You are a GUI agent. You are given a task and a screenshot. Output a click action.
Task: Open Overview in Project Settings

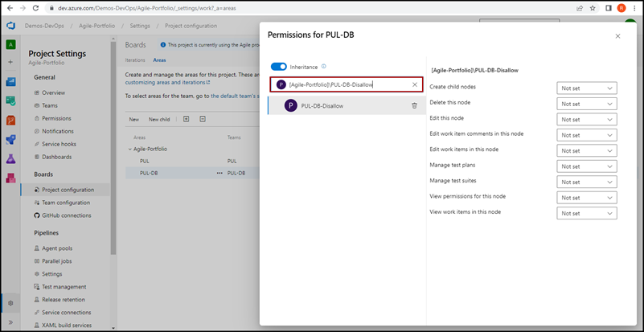click(53, 93)
